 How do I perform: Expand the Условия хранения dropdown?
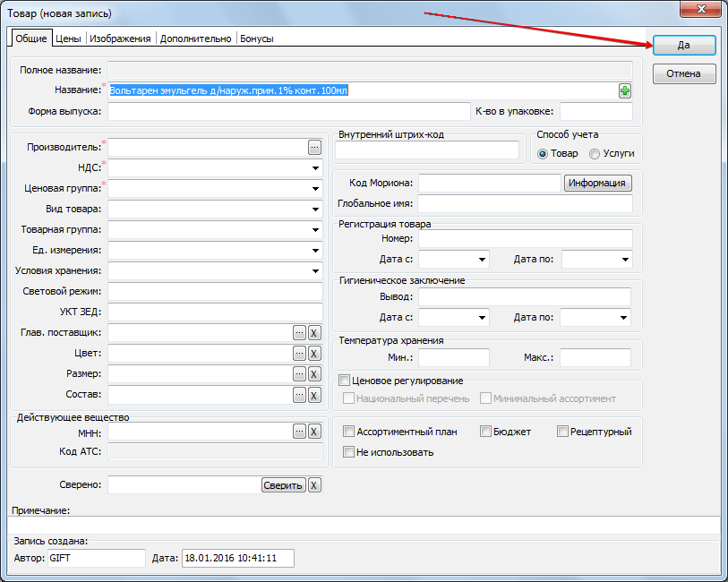tap(315, 270)
